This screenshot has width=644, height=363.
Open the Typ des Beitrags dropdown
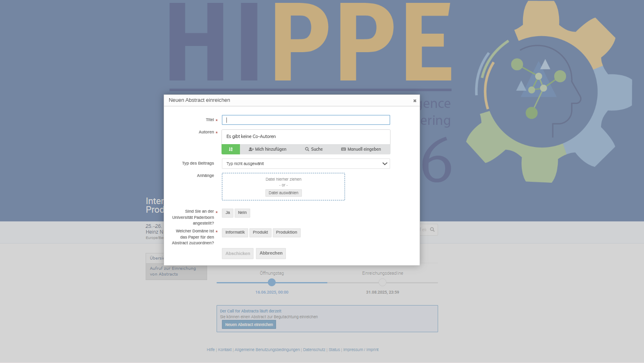[306, 163]
